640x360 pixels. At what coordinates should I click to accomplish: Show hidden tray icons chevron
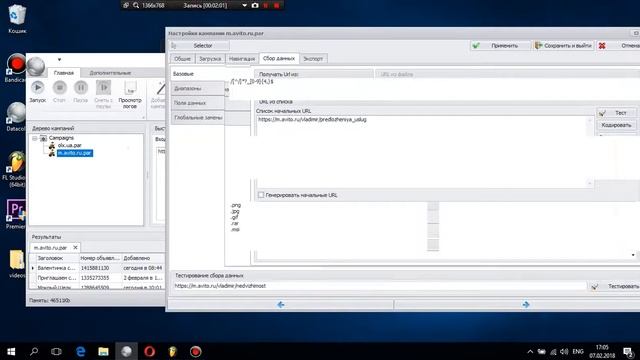530,351
